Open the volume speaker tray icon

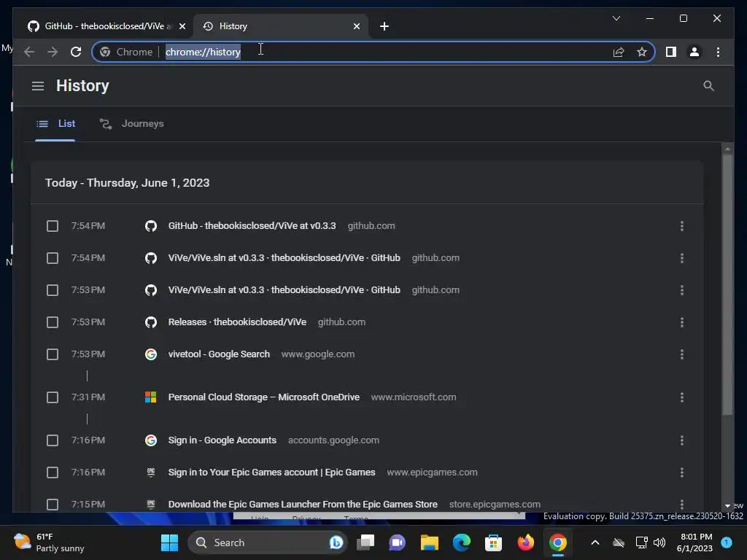coord(659,542)
